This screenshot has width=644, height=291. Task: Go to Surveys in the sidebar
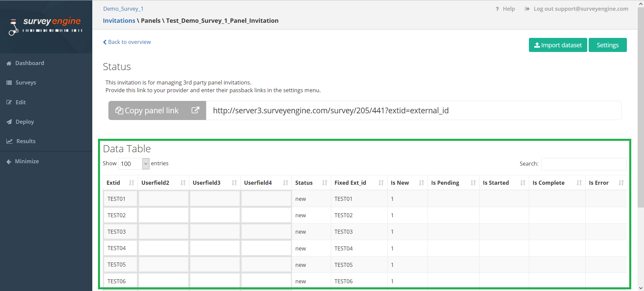26,82
